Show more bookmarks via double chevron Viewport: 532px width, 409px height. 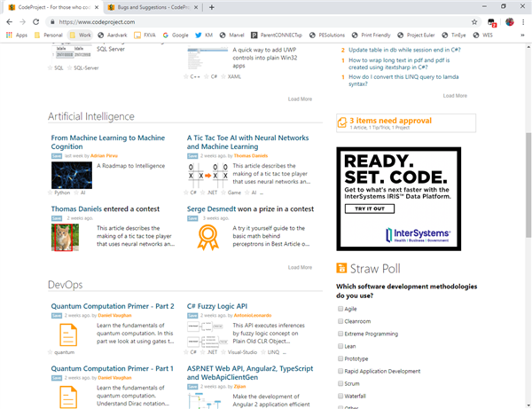click(522, 35)
